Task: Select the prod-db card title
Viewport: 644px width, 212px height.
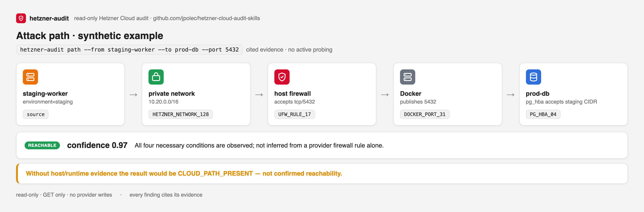Action: (538, 94)
